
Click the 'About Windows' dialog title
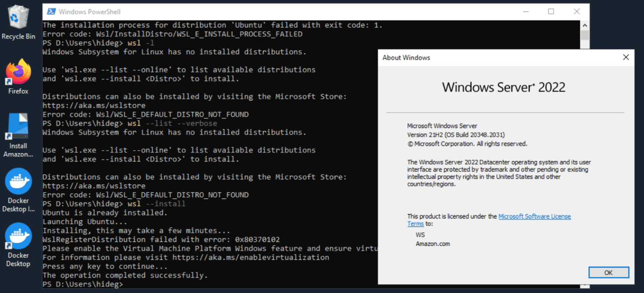[406, 57]
